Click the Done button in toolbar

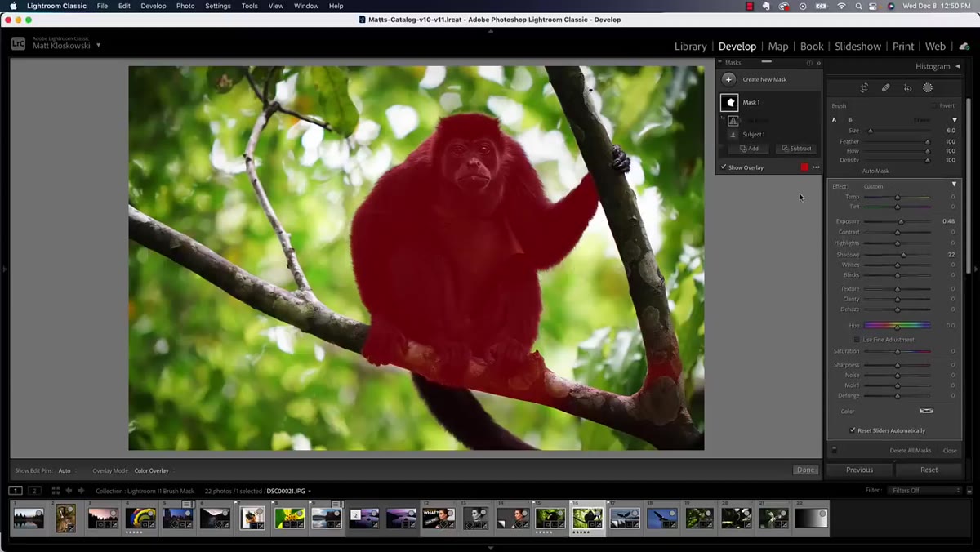[x=805, y=470]
